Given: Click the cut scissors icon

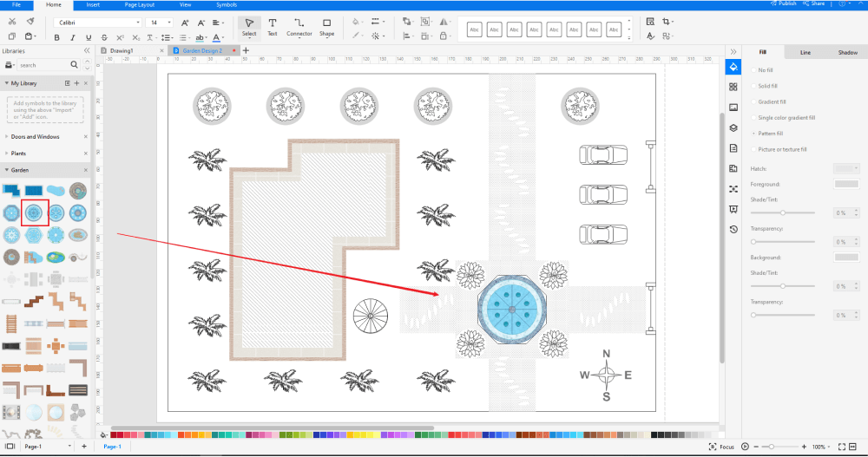Looking at the screenshot, I should [12, 22].
